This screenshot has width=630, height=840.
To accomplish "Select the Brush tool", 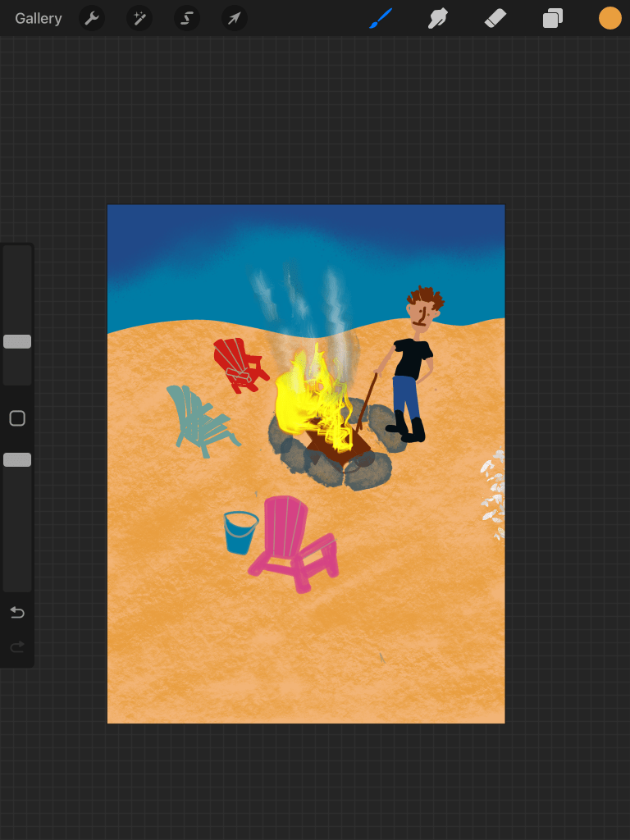I will pyautogui.click(x=381, y=18).
